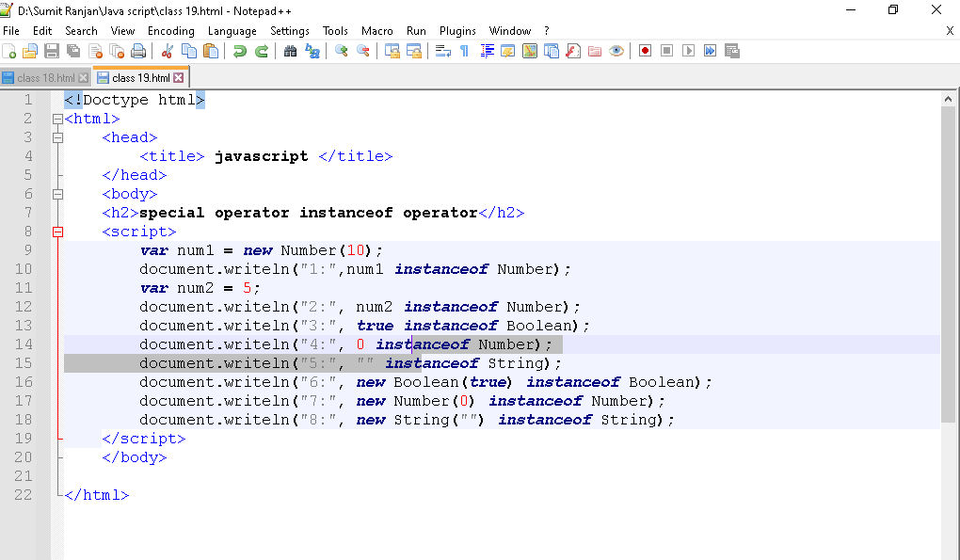960x560 pixels.
Task: Collapse the head fold marker on line 3
Action: pos(57,137)
